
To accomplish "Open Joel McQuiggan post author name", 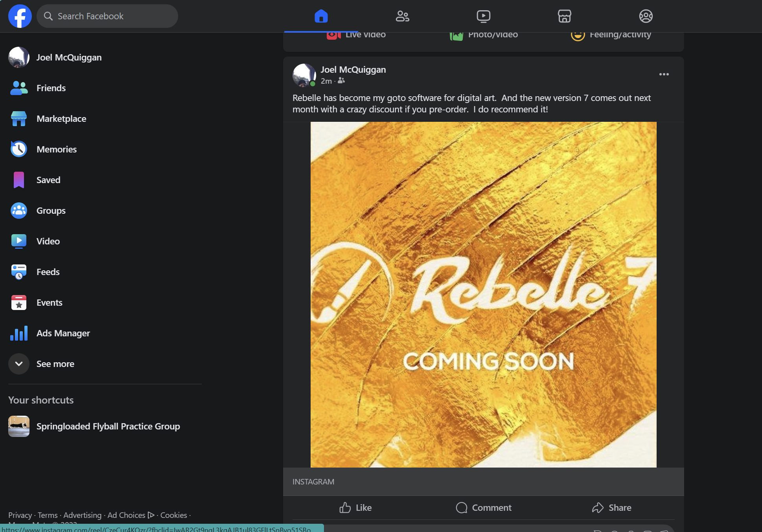I will [x=353, y=70].
